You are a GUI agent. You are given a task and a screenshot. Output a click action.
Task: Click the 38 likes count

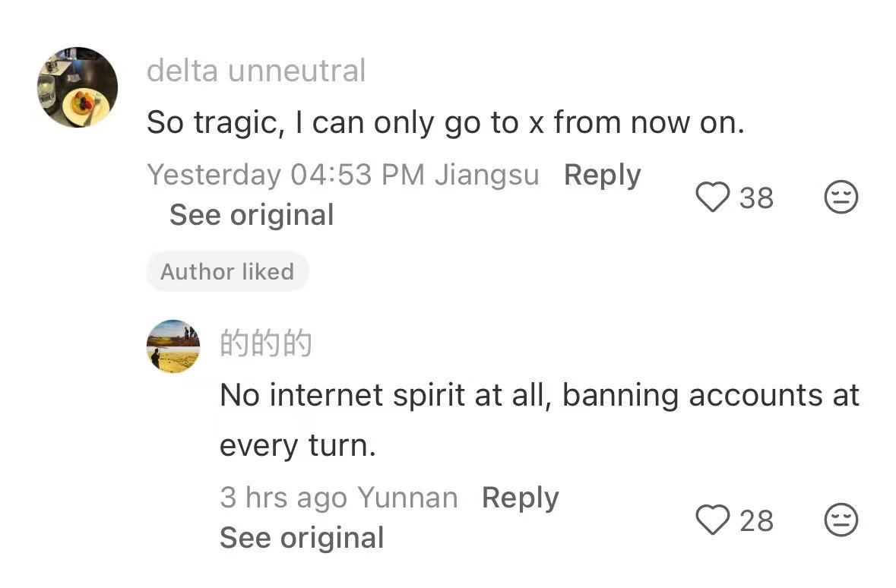point(756,198)
